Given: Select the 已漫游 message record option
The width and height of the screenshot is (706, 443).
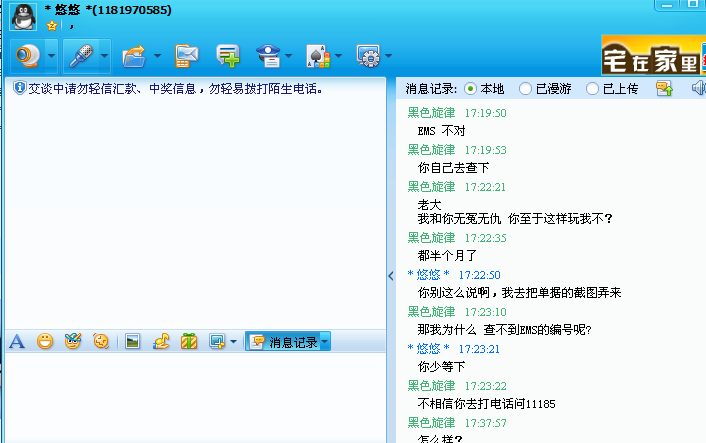Looking at the screenshot, I should (545, 89).
